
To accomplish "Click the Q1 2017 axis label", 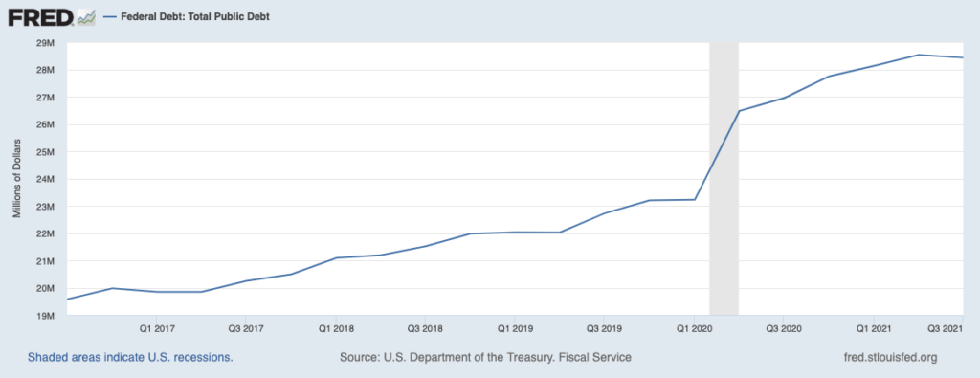I will pos(157,328).
